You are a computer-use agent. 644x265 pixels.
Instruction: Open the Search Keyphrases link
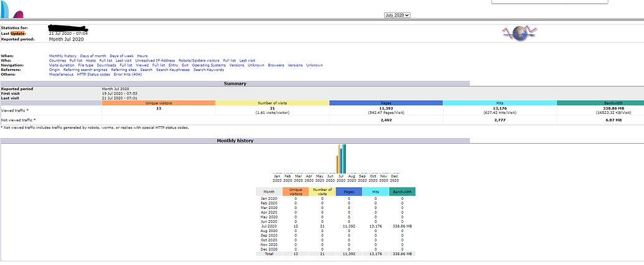173,70
